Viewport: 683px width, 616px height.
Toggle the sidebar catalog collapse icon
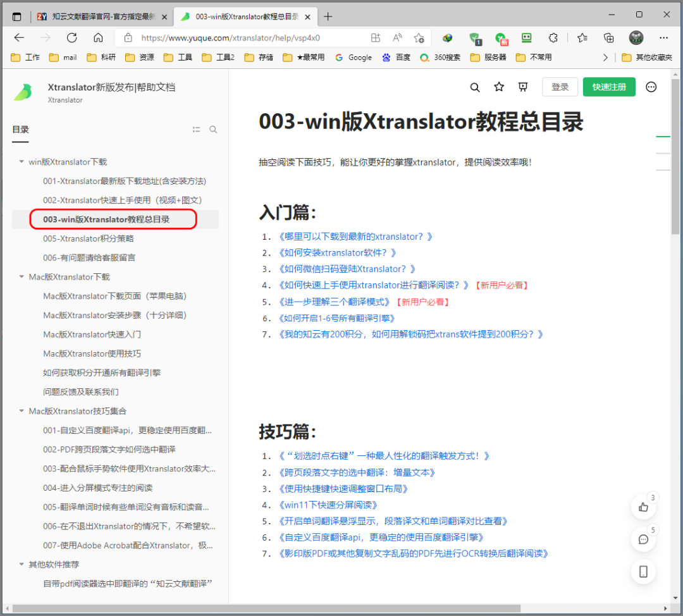[197, 130]
